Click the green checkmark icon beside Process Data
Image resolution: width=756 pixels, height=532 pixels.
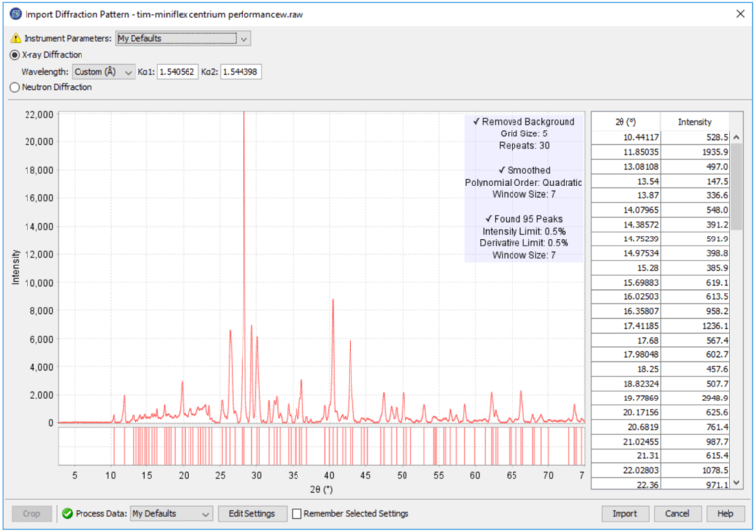coord(67,513)
